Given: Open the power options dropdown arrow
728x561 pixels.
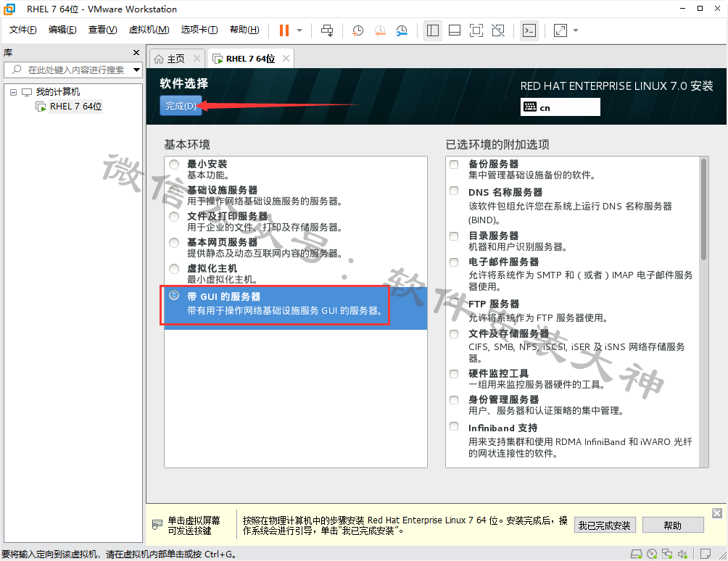Looking at the screenshot, I should [299, 30].
